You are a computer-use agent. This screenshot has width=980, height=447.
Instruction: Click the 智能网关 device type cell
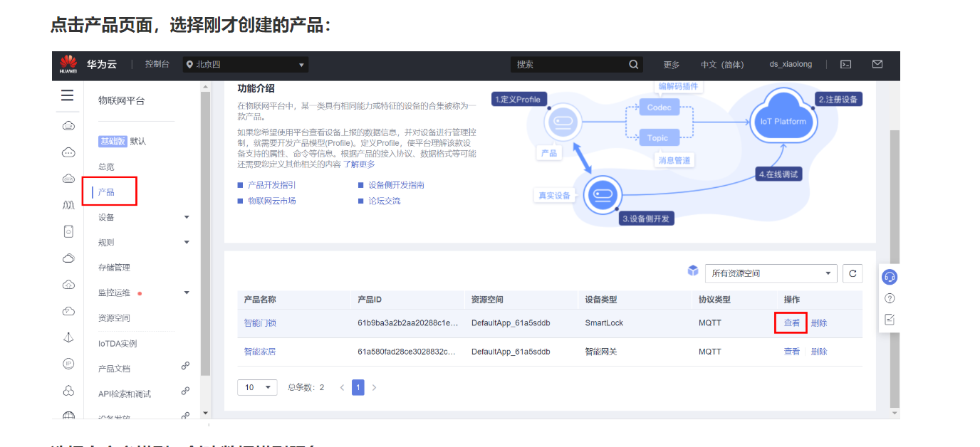[602, 352]
